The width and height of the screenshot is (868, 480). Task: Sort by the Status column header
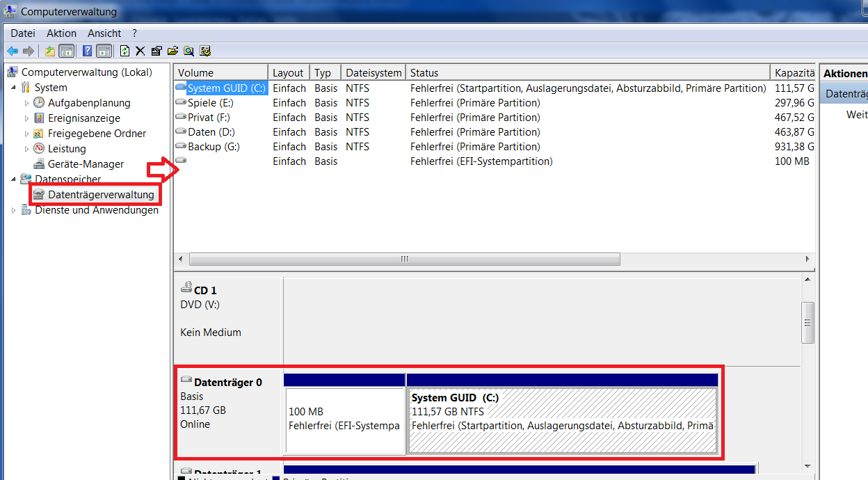pyautogui.click(x=588, y=72)
